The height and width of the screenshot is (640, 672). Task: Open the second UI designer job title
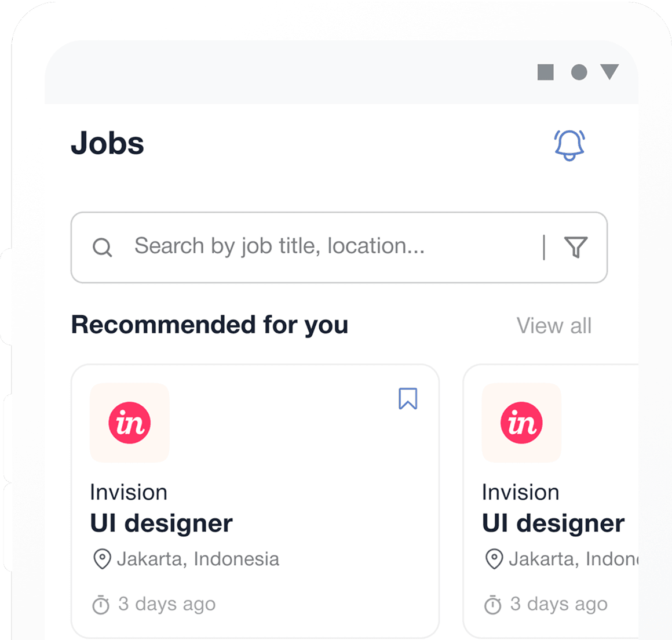tap(553, 523)
